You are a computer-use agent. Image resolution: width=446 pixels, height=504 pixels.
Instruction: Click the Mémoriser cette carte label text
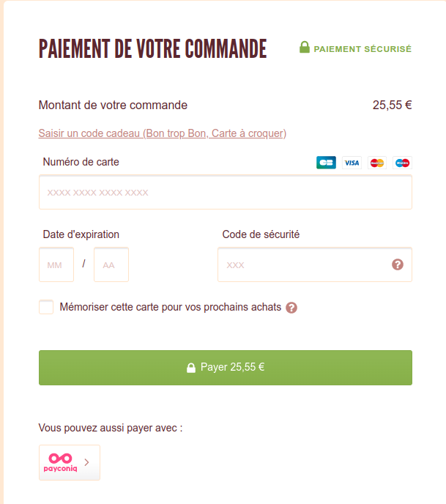click(171, 307)
